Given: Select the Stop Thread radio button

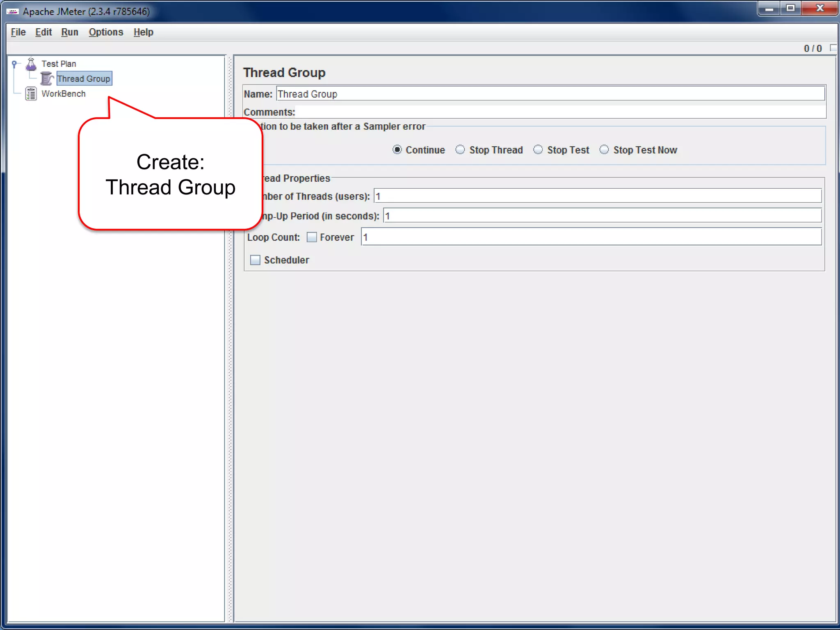Looking at the screenshot, I should 460,150.
